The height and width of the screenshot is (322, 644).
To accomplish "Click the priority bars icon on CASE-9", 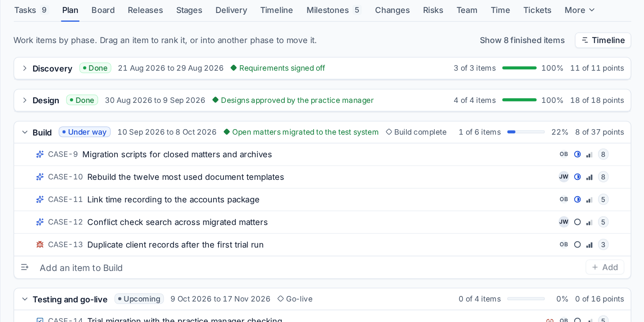I will 589,155.
